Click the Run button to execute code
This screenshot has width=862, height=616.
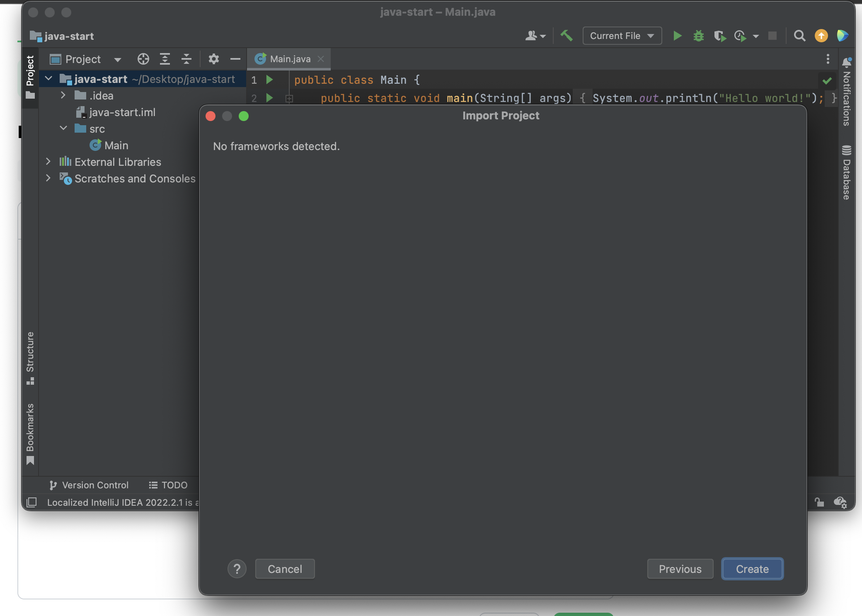[x=678, y=36]
